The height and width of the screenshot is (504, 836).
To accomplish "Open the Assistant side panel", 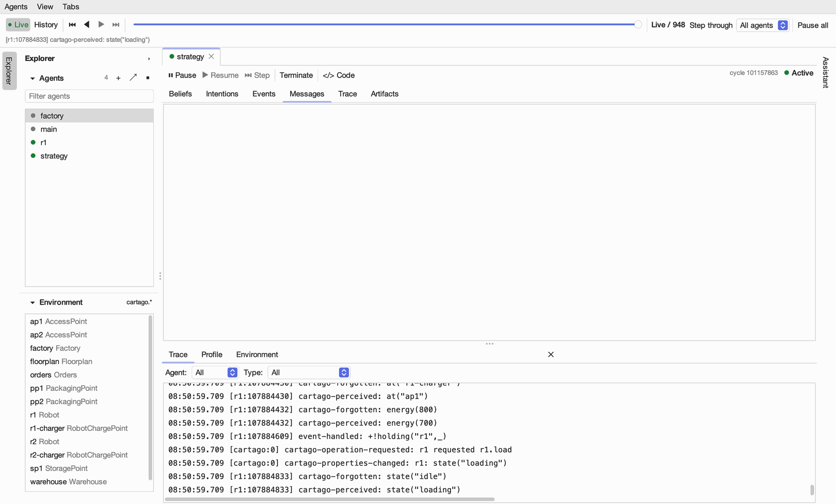I will click(x=826, y=72).
